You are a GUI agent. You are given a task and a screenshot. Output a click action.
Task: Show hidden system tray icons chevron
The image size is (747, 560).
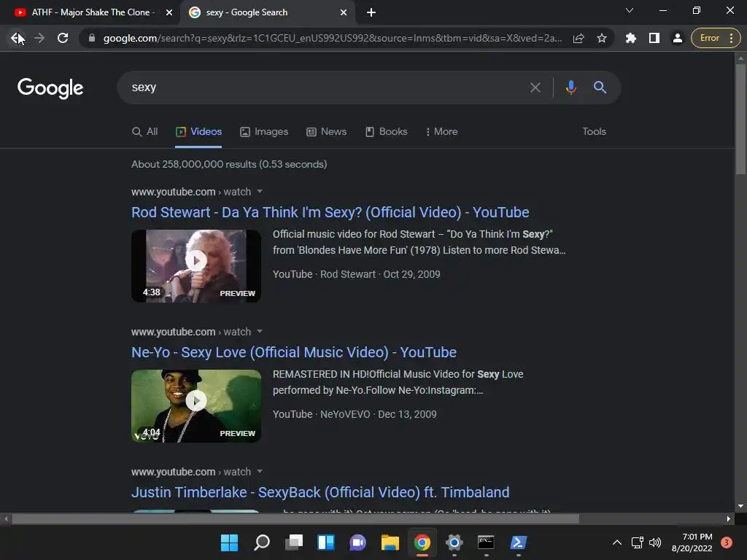(617, 542)
